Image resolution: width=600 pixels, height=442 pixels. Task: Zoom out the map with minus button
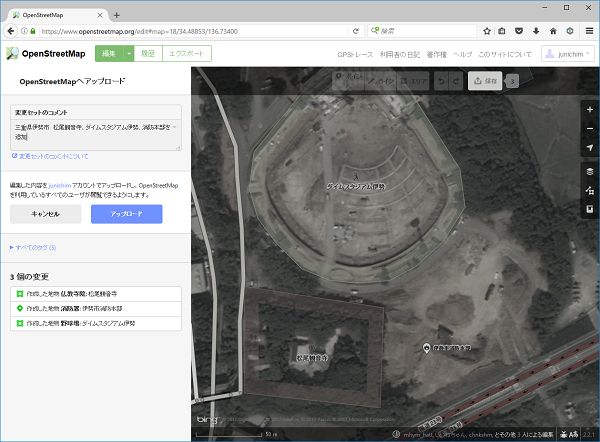coord(590,128)
